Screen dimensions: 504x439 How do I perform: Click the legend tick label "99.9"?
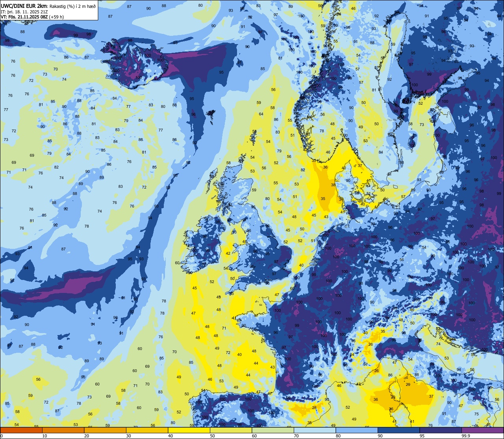(466, 436)
